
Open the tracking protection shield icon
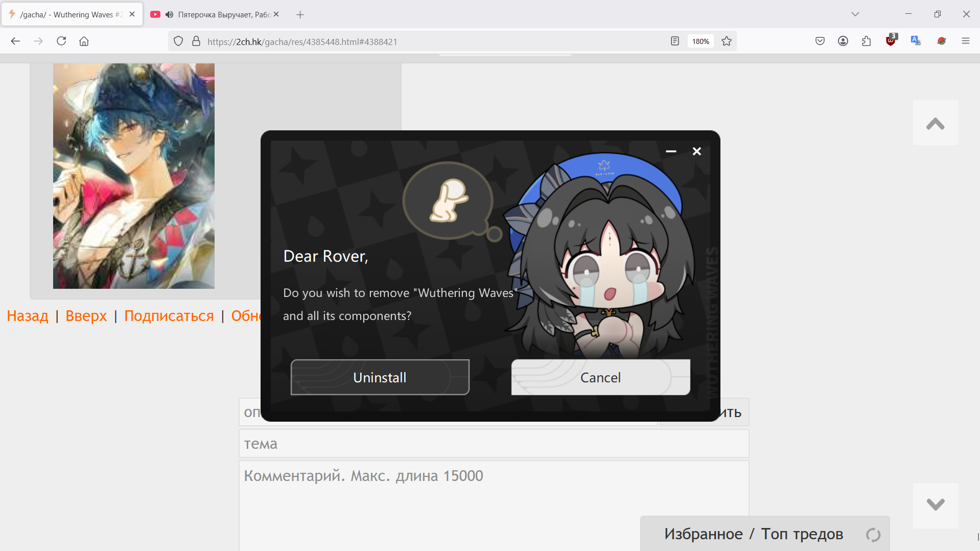[x=178, y=41]
